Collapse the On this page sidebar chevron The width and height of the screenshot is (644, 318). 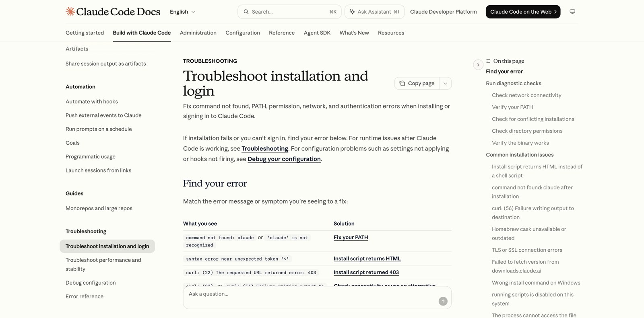[478, 65]
